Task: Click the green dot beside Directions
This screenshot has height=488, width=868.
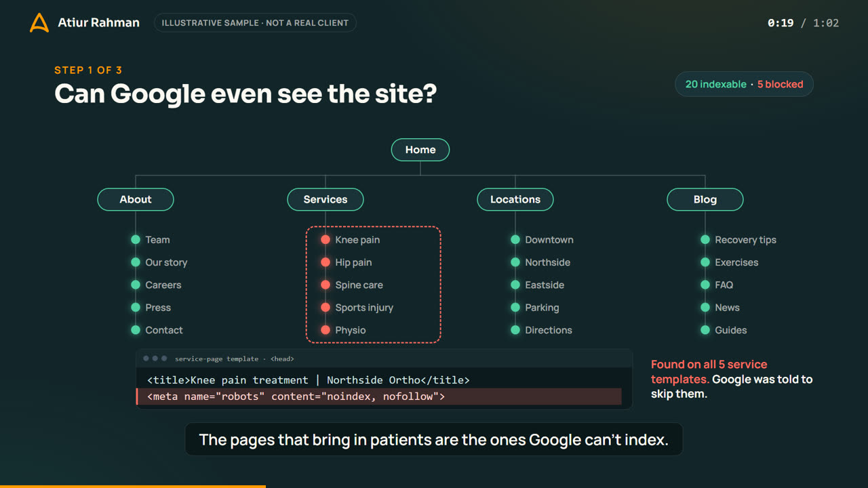Action: 515,330
